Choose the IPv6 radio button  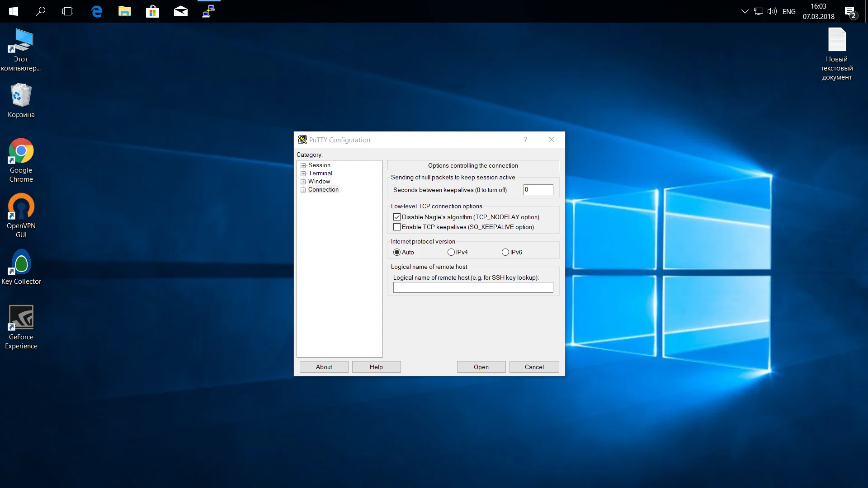click(x=505, y=252)
